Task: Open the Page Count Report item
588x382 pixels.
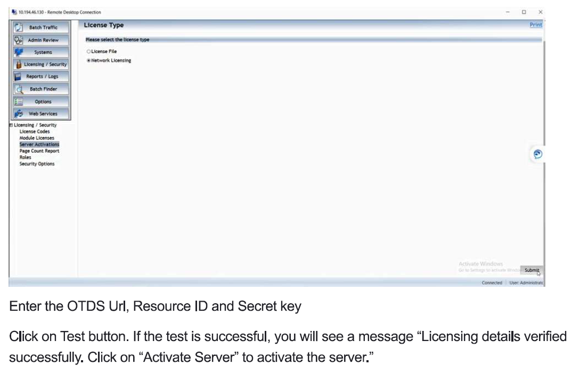Action: [x=39, y=151]
